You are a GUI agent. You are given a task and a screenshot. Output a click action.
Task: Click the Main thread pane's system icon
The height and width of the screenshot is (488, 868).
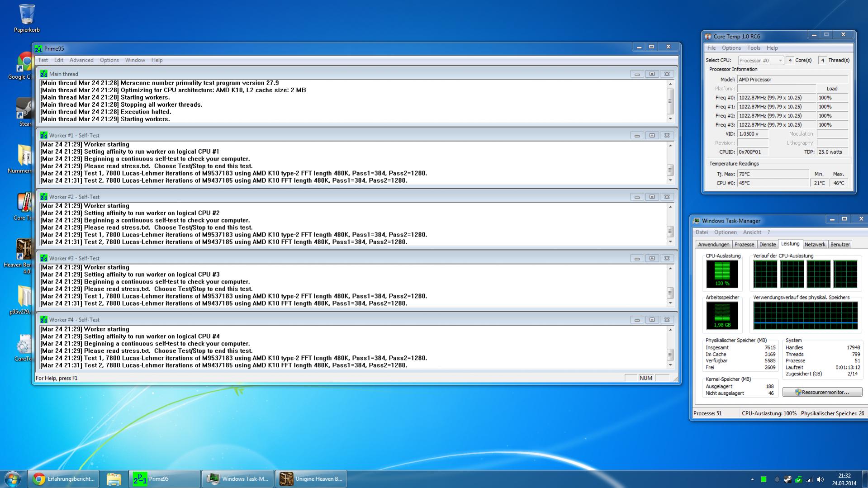coord(43,74)
